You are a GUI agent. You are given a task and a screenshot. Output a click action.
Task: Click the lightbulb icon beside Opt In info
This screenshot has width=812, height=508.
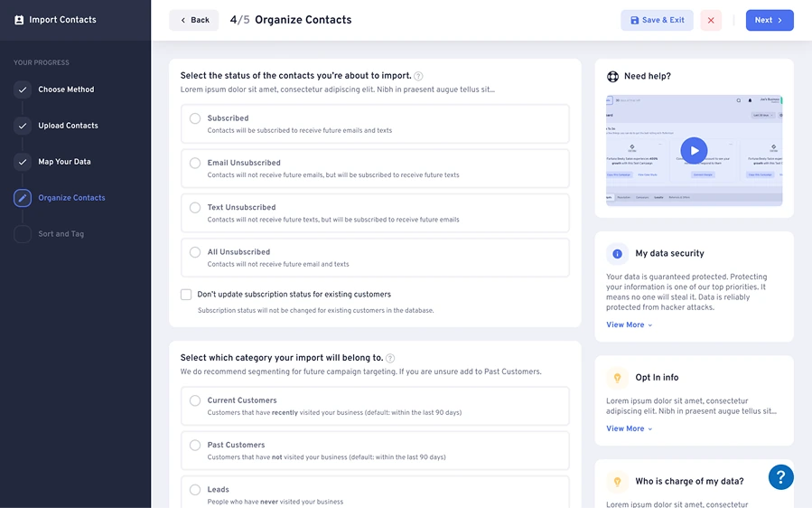coord(617,378)
